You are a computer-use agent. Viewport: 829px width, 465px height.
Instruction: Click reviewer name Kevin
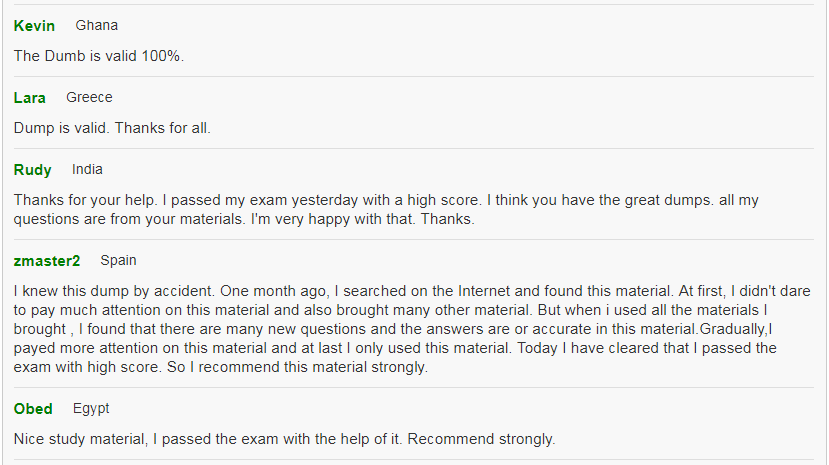coord(34,26)
